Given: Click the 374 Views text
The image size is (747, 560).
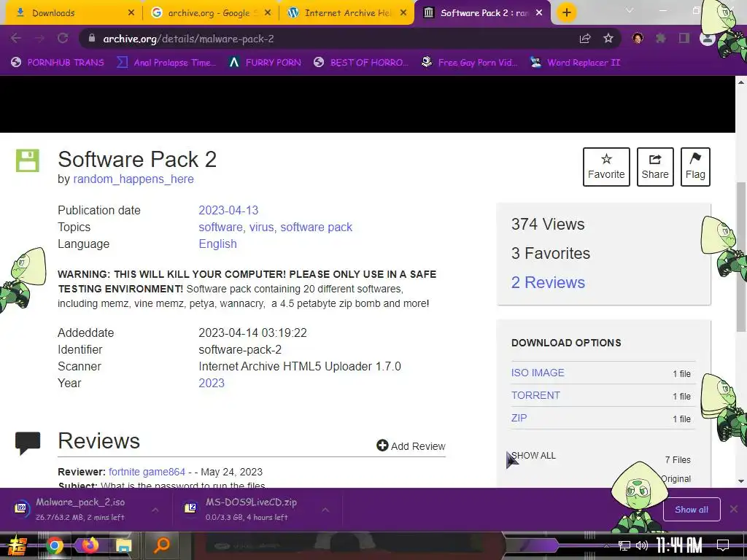Looking at the screenshot, I should tap(548, 225).
